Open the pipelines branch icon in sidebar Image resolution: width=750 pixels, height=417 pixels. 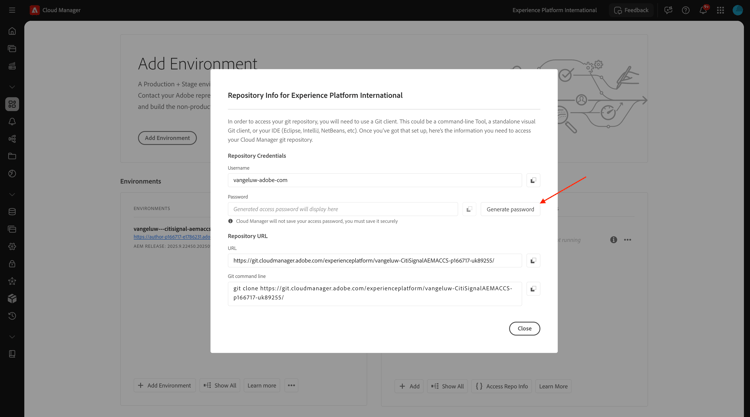pyautogui.click(x=12, y=139)
